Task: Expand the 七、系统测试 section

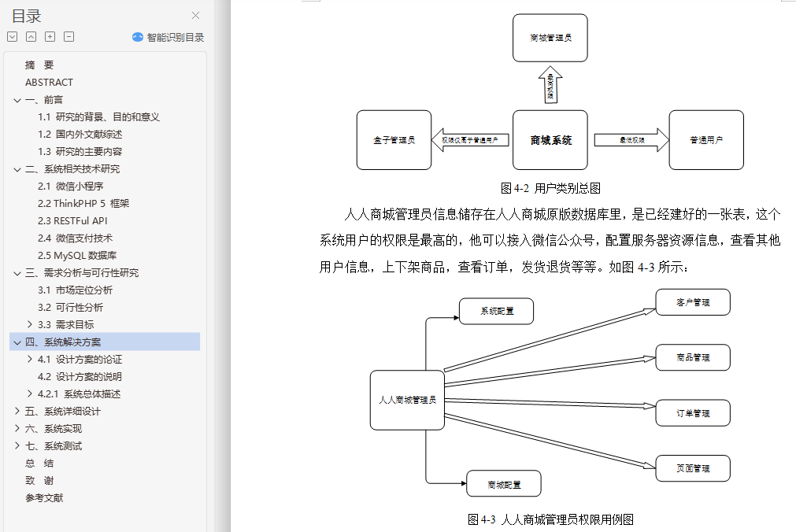Action: tap(17, 445)
